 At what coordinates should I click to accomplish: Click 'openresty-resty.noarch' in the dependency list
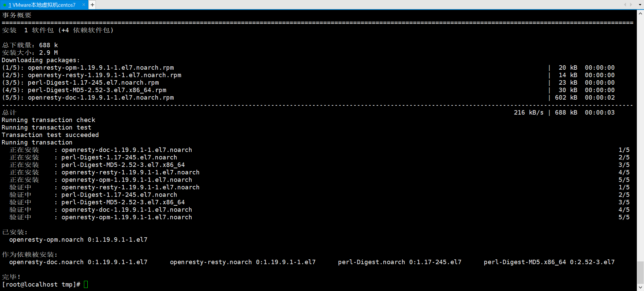[x=211, y=262]
